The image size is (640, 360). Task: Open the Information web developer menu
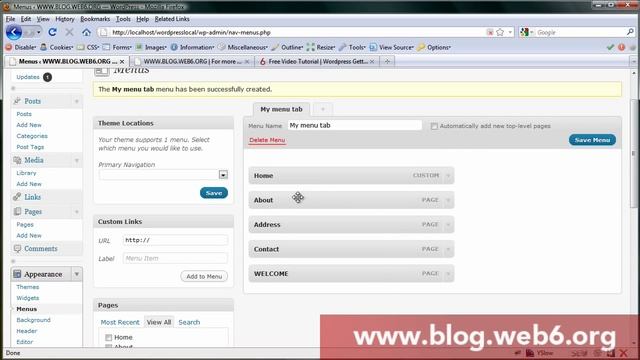point(193,47)
